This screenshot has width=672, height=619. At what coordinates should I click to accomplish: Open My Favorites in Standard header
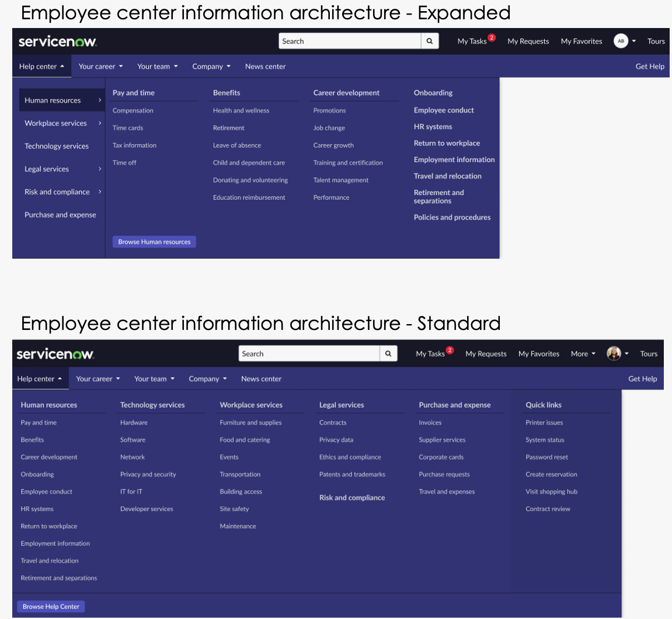(539, 354)
